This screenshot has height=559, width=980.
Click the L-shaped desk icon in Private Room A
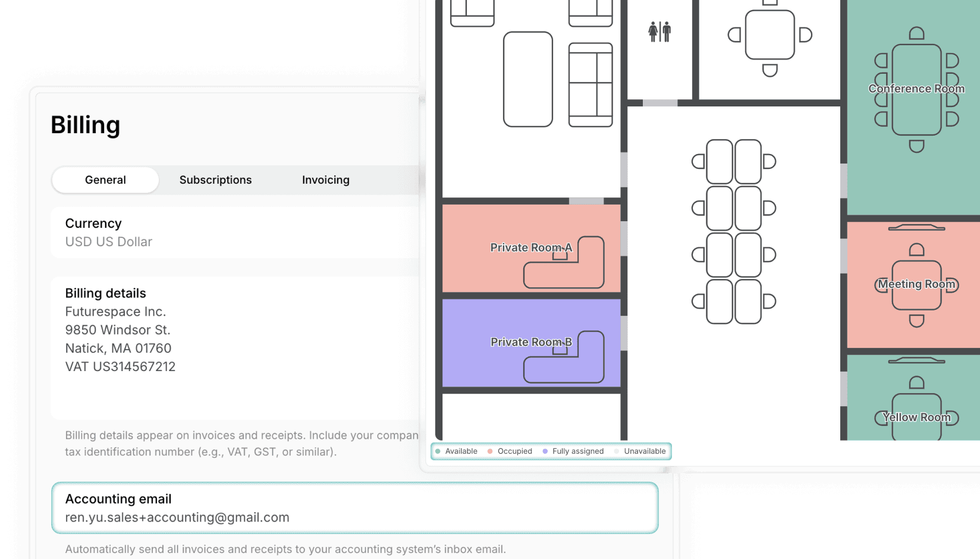coord(564,262)
